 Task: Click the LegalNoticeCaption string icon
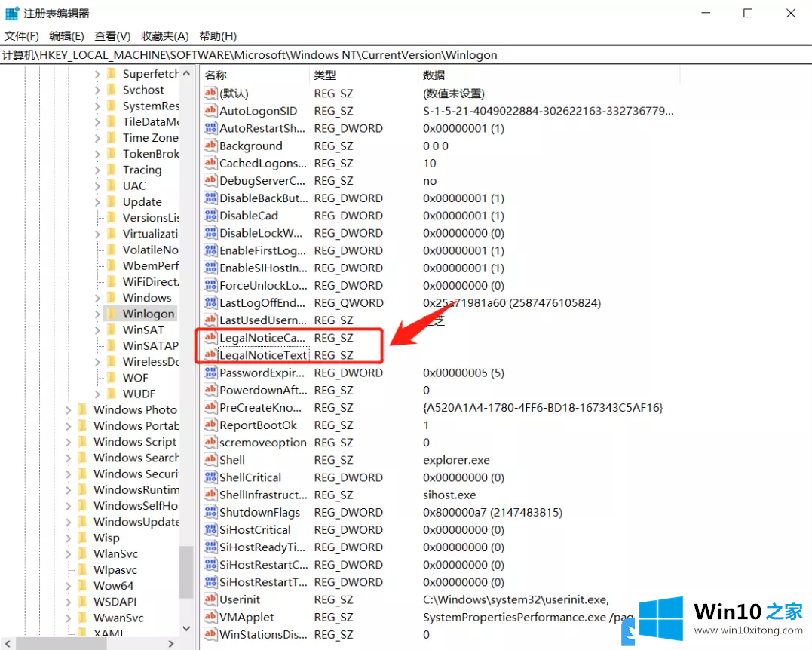click(x=210, y=338)
